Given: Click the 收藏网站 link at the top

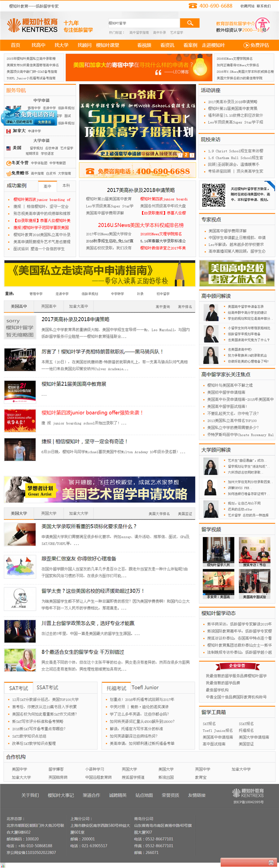Looking at the screenshot, I should (x=247, y=6).
